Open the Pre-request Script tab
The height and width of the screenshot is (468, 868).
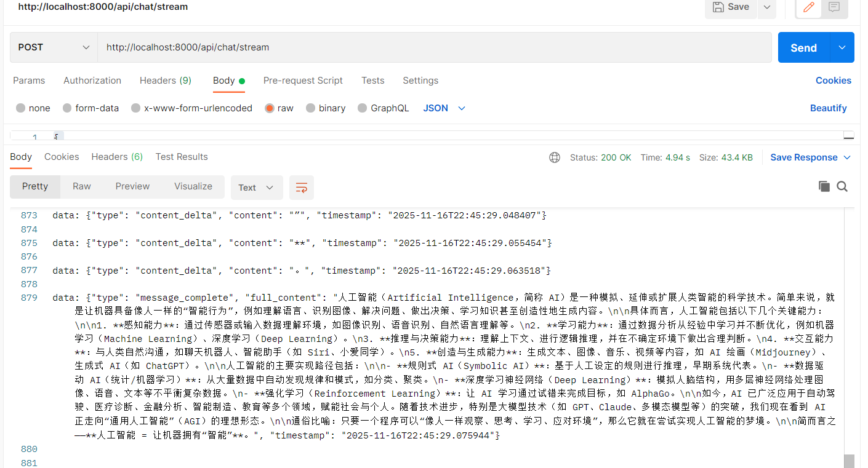(303, 81)
